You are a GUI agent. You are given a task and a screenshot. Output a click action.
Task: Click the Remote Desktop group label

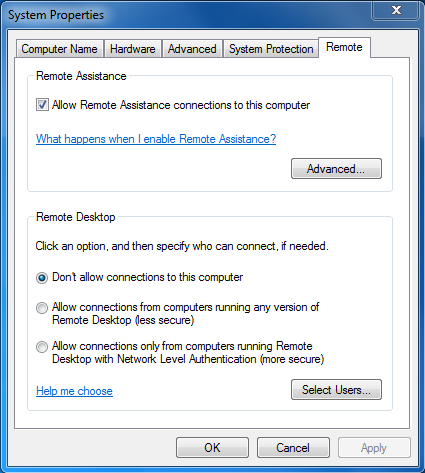[x=76, y=217]
